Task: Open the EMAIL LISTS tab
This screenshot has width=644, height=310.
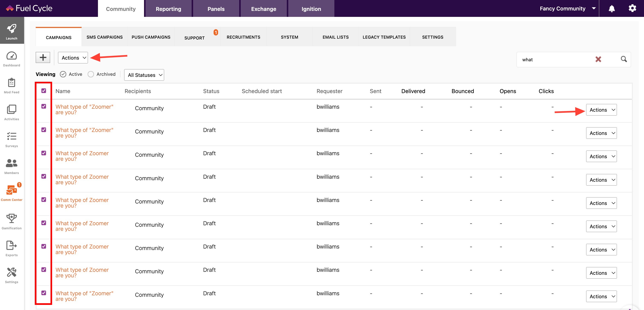Action: coord(335,37)
